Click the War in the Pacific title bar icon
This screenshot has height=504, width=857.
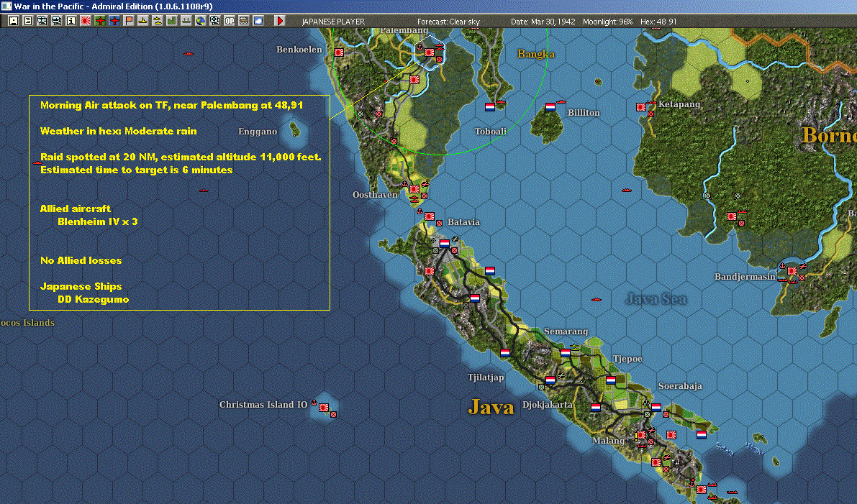[x=6, y=6]
